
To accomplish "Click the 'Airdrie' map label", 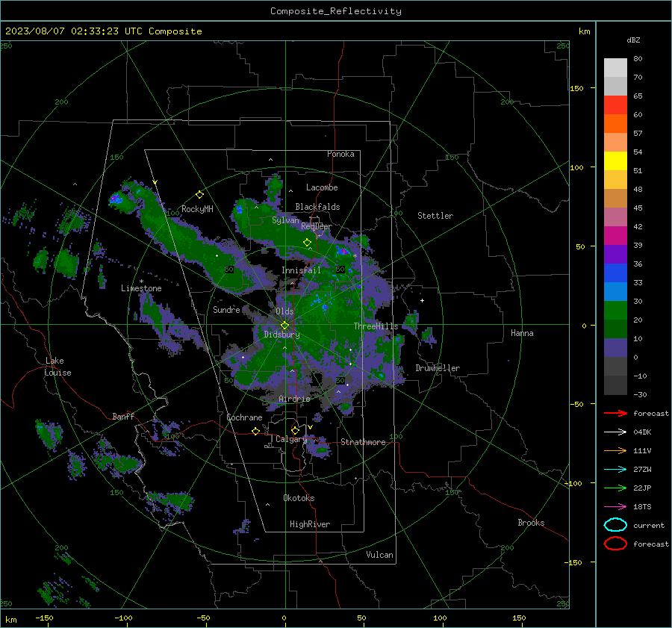I will pyautogui.click(x=294, y=399).
